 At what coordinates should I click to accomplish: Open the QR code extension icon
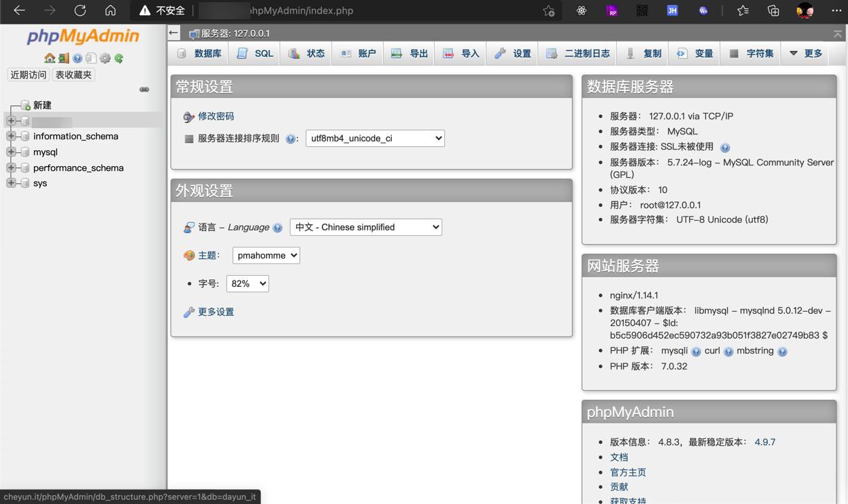(642, 10)
